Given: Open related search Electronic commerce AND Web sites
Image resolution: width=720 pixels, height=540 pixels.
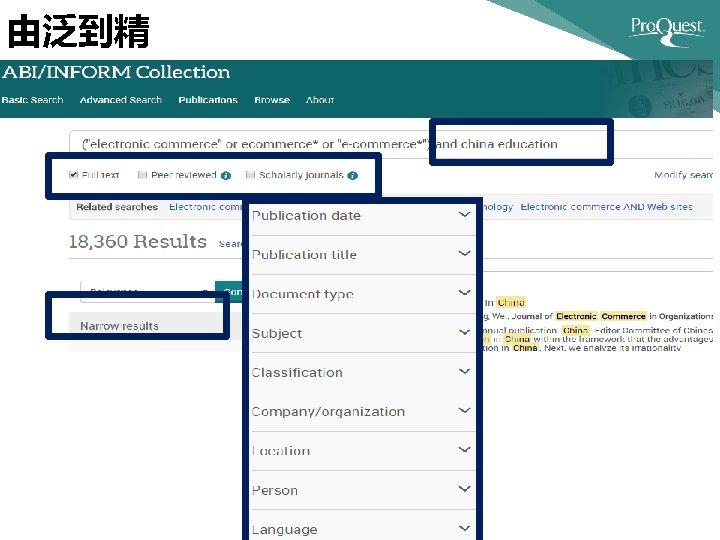Looking at the screenshot, I should pyautogui.click(x=606, y=207).
